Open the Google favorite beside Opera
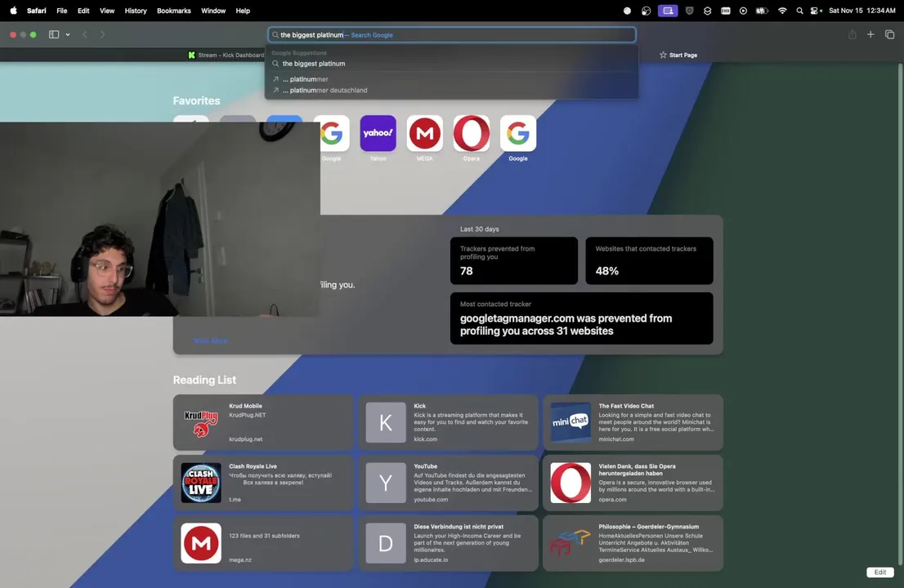This screenshot has width=904, height=588. (517, 133)
